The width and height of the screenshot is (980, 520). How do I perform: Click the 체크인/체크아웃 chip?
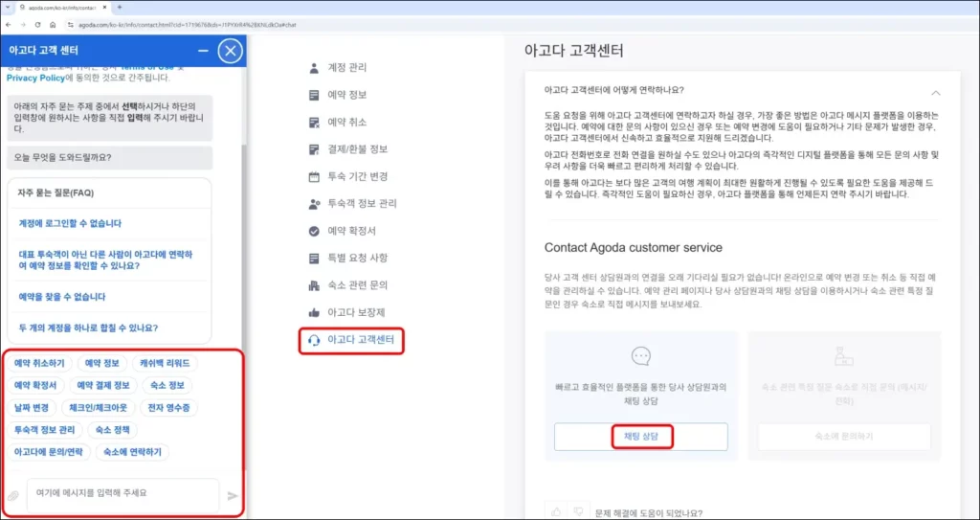tap(99, 407)
